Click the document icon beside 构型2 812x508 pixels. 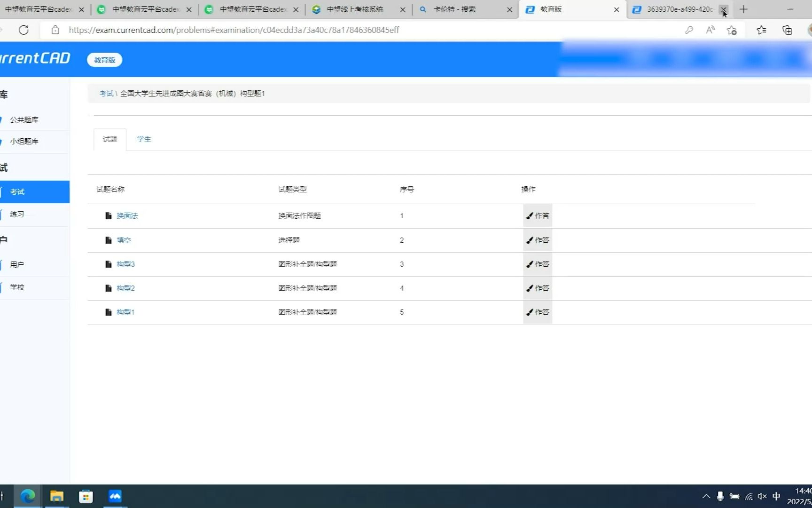coord(108,288)
